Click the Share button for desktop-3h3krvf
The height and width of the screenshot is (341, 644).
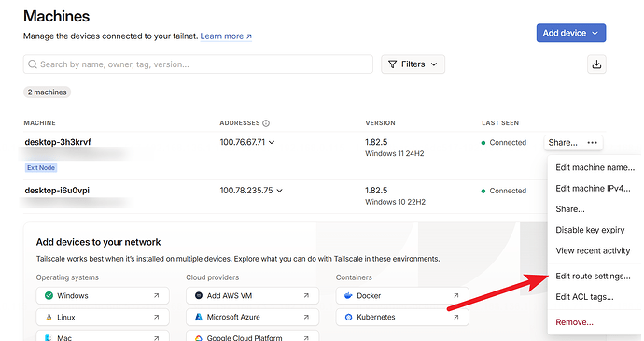[563, 143]
